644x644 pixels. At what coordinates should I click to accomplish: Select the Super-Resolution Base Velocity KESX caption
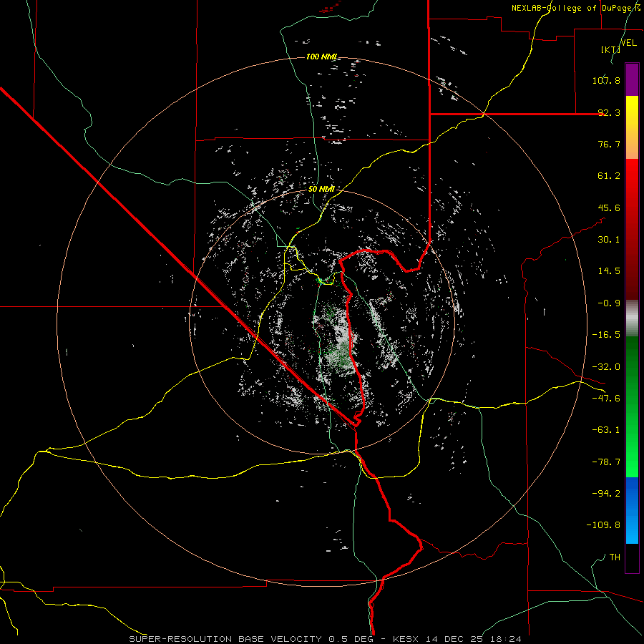click(x=326, y=639)
